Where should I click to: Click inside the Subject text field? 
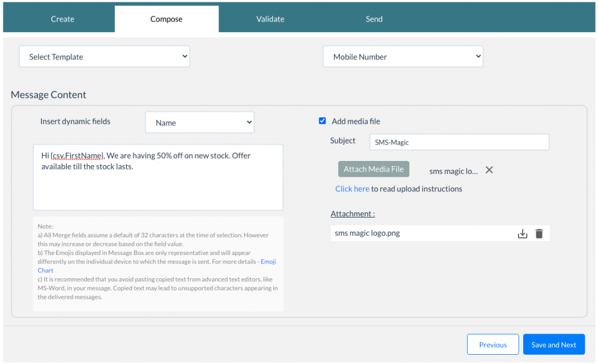click(x=459, y=142)
